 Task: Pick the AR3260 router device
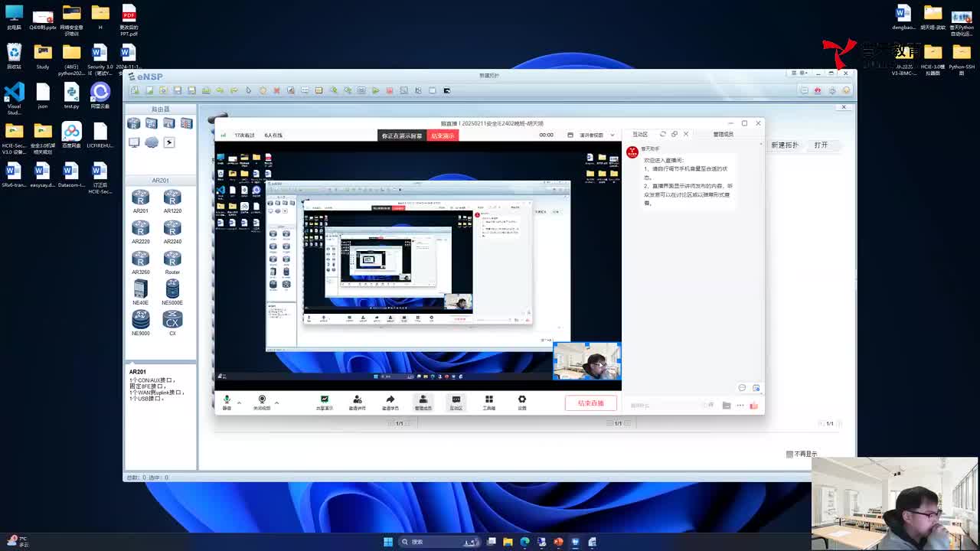140,262
